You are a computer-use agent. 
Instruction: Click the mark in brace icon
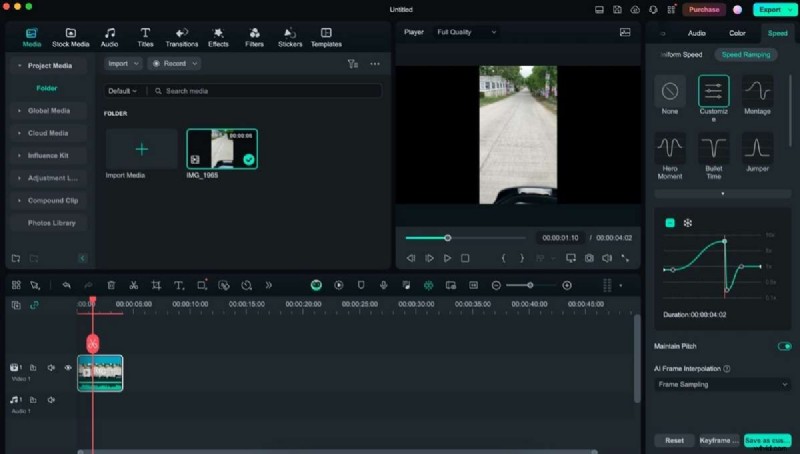pos(503,258)
